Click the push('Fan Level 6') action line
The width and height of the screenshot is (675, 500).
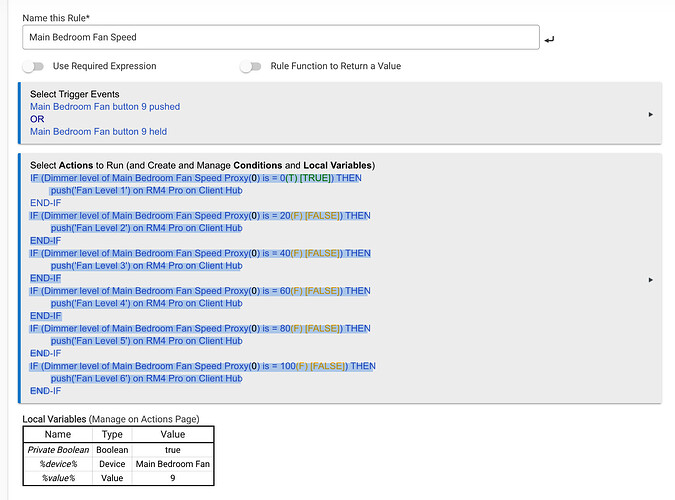click(x=146, y=379)
